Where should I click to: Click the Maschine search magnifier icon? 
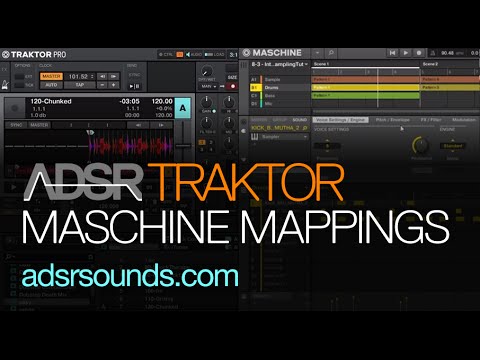click(331, 53)
